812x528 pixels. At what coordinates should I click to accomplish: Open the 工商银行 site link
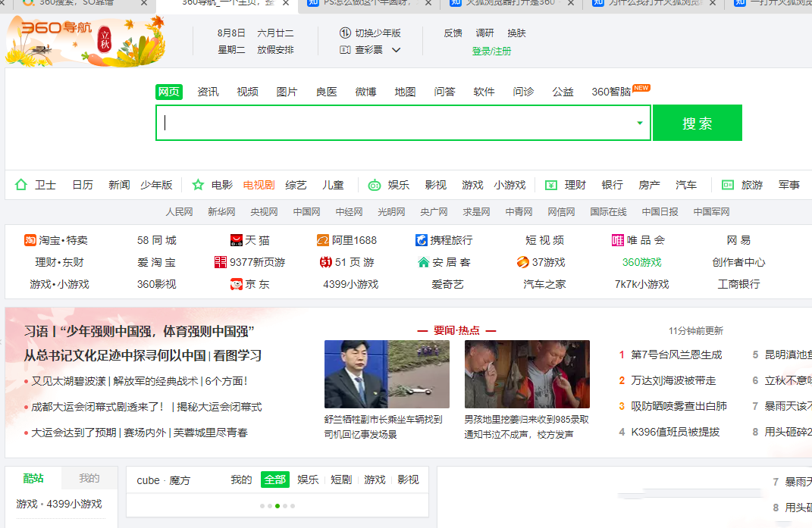(738, 284)
